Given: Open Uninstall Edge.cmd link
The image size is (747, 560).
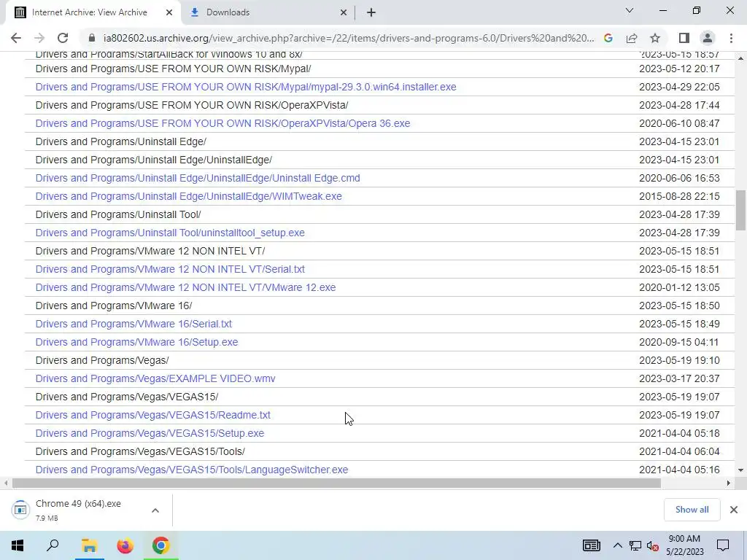Looking at the screenshot, I should pyautogui.click(x=198, y=178).
